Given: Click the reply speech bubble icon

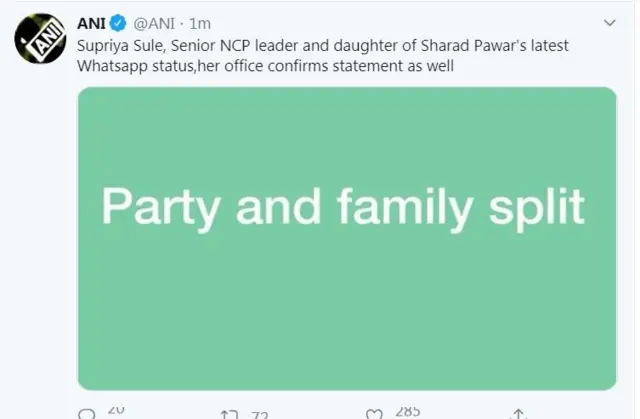Looking at the screenshot, I should coord(86,413).
